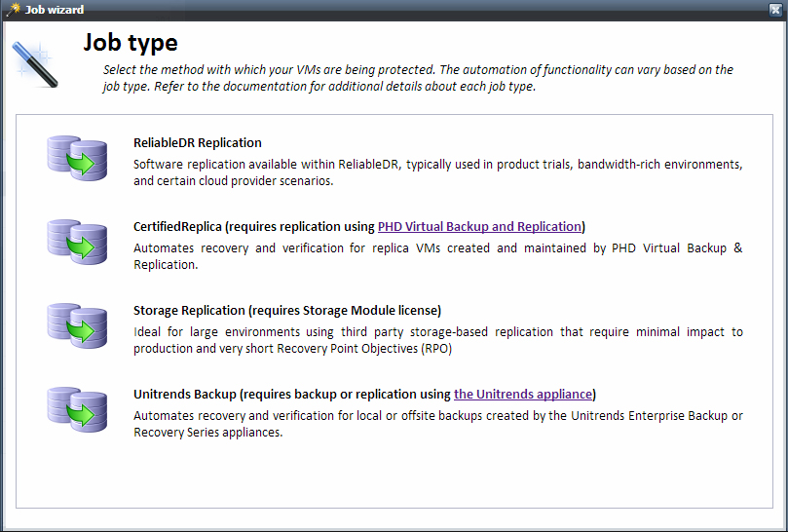Click the ReliableDR Replication database icon
788x532 pixels.
pos(77,159)
